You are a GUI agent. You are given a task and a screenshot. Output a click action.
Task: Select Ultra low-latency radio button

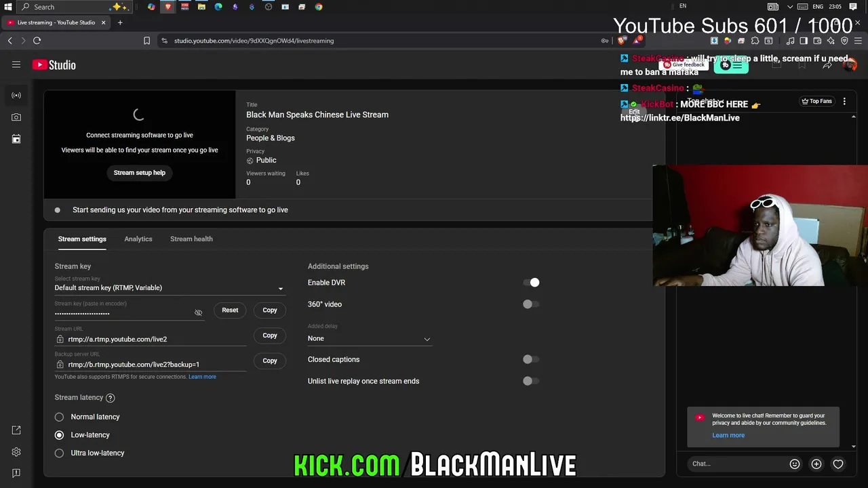[59, 453]
